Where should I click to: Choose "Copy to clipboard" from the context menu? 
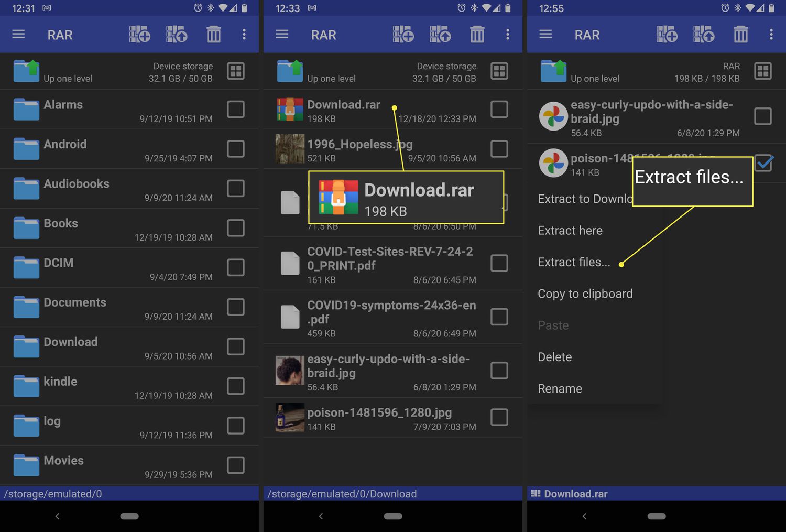pos(585,294)
